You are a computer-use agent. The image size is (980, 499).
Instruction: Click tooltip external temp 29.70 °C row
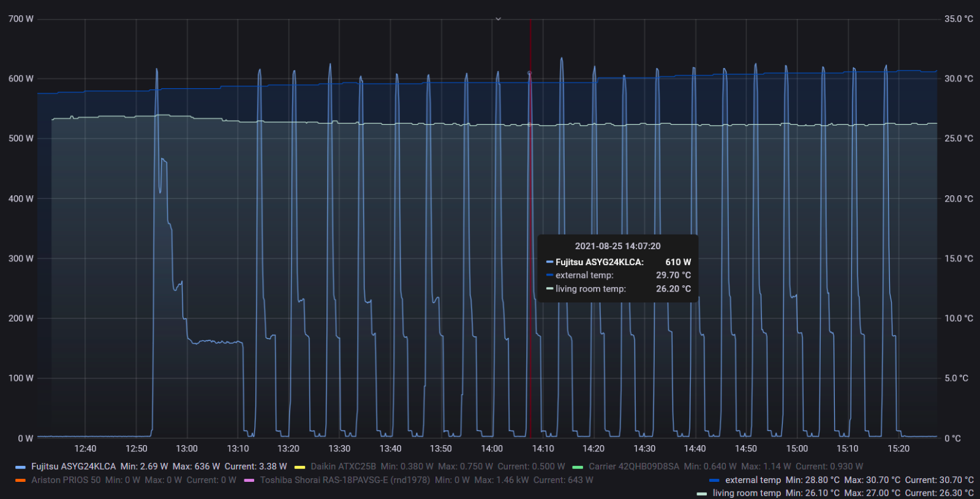point(618,276)
